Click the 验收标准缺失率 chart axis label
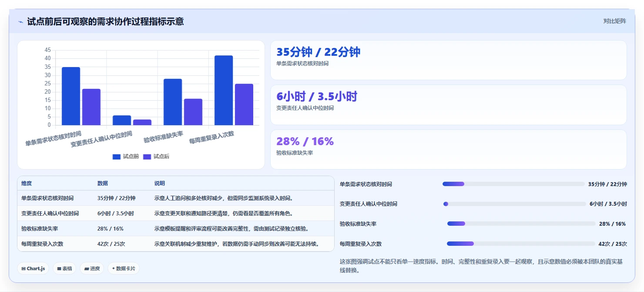Viewport: 644px width, 292px height. point(164,137)
